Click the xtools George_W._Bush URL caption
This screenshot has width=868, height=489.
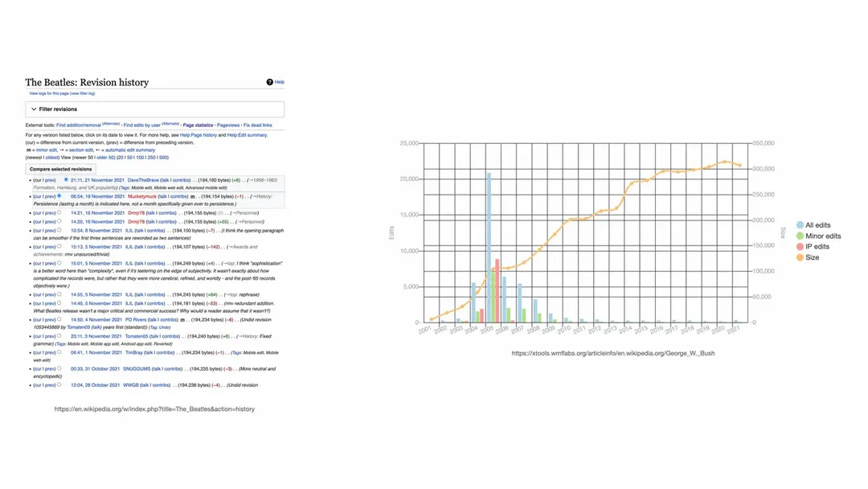pos(612,353)
